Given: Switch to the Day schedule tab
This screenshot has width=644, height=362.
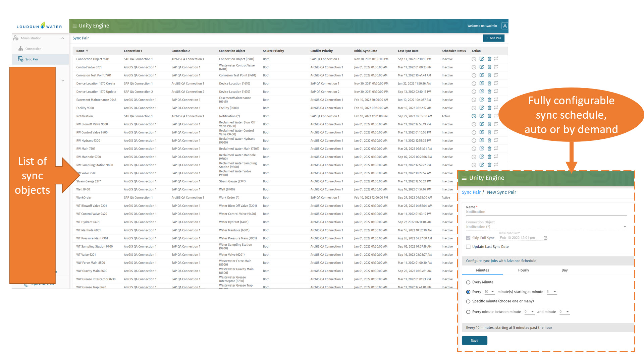Looking at the screenshot, I should click(x=565, y=270).
